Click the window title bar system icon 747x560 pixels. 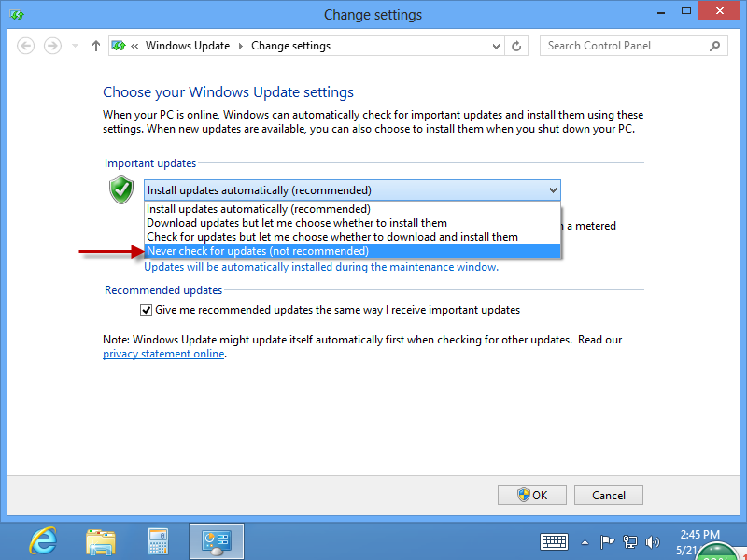click(17, 15)
